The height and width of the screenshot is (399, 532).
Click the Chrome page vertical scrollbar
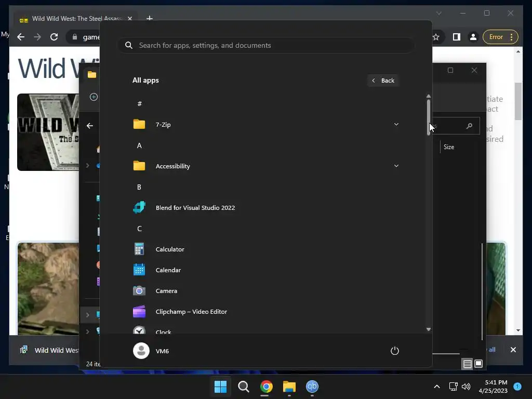[x=518, y=101]
